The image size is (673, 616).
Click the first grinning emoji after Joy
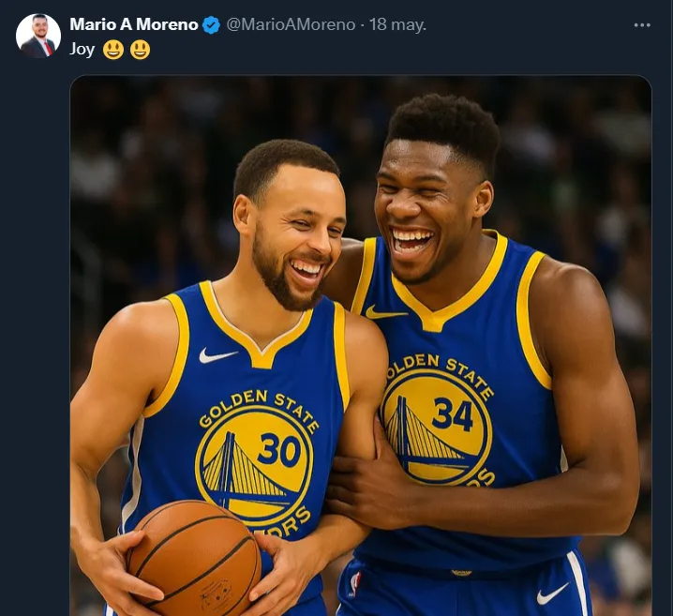tap(113, 50)
